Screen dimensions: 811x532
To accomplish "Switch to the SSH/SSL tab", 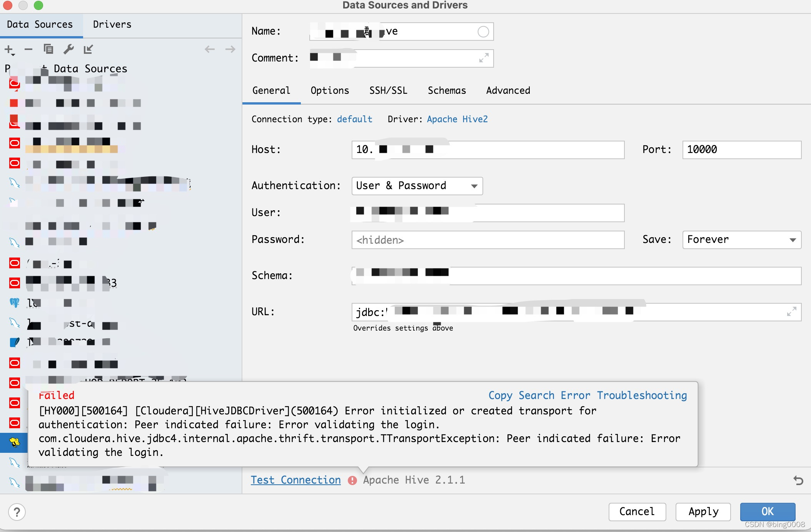I will [x=388, y=90].
